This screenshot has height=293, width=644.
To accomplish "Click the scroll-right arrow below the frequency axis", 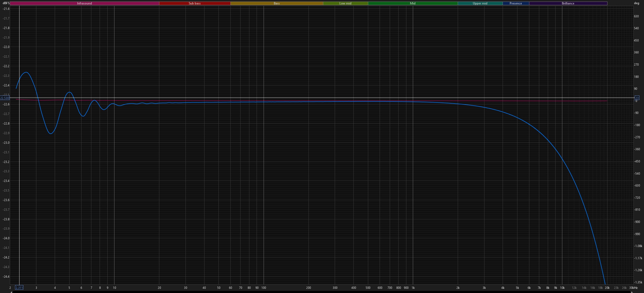I will 632,292.
